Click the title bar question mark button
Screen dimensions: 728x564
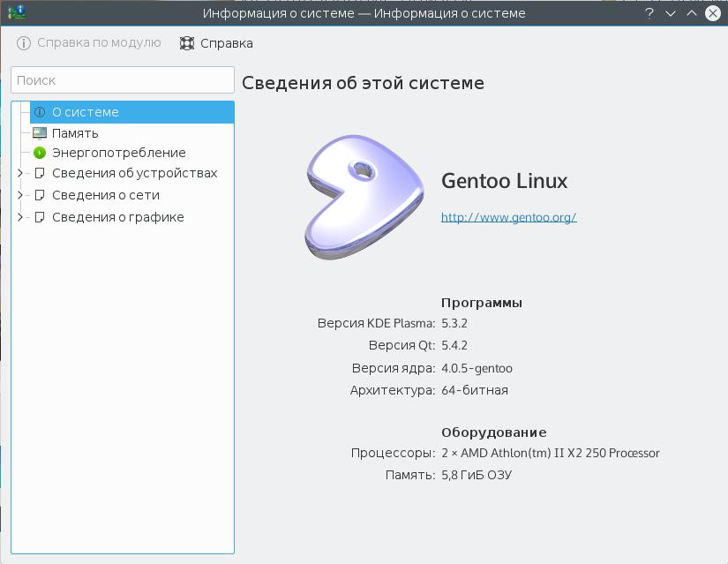[x=649, y=13]
